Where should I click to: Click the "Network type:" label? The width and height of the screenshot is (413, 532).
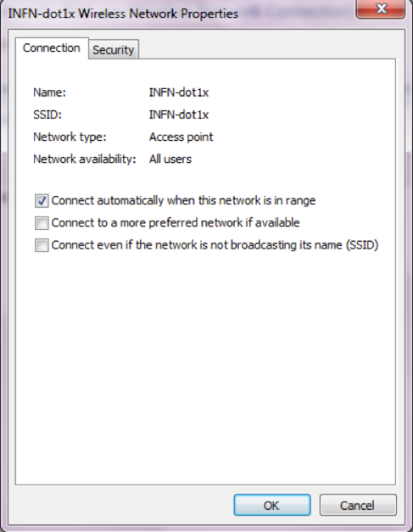click(70, 137)
